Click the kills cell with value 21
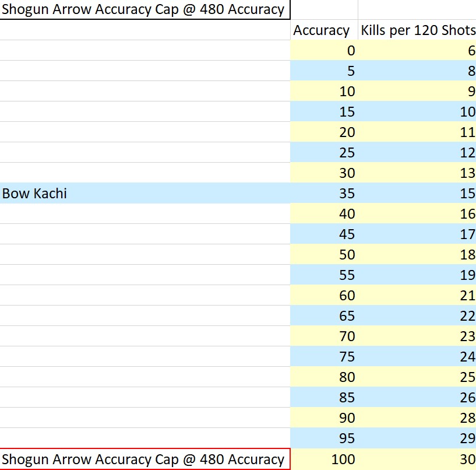Screen dimensions: 476x470 [417, 295]
